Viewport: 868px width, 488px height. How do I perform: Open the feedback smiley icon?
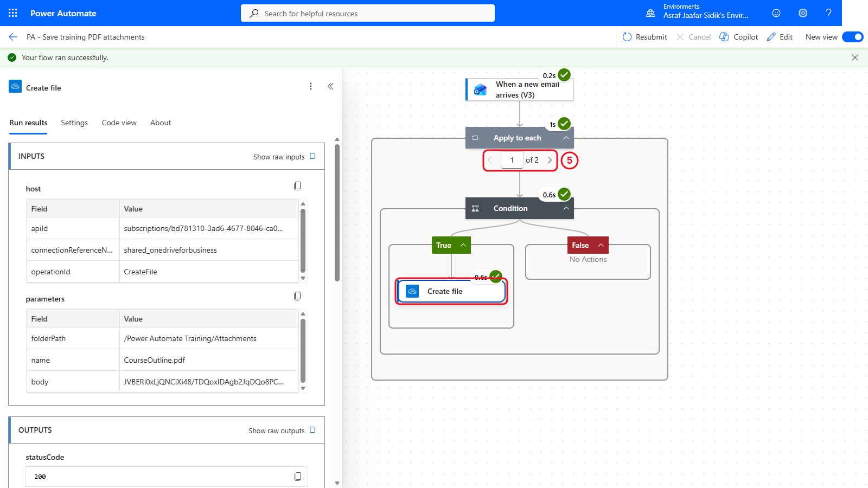776,13
